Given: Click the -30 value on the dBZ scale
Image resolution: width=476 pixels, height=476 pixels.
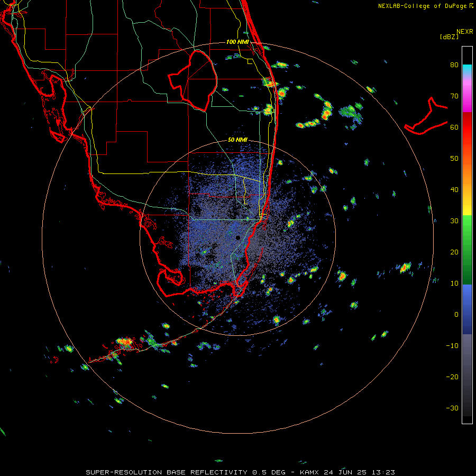Looking at the screenshot, I should point(452,408).
